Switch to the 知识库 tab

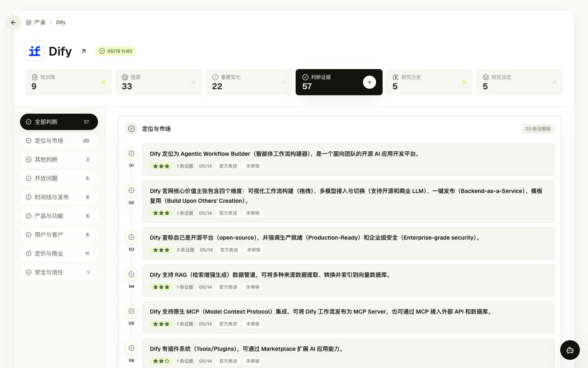pyautogui.click(x=68, y=82)
